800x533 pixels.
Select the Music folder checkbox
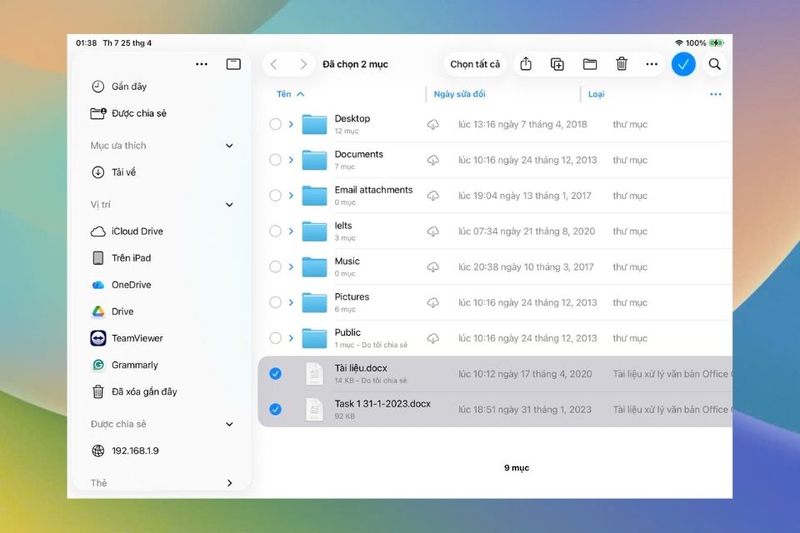click(275, 267)
